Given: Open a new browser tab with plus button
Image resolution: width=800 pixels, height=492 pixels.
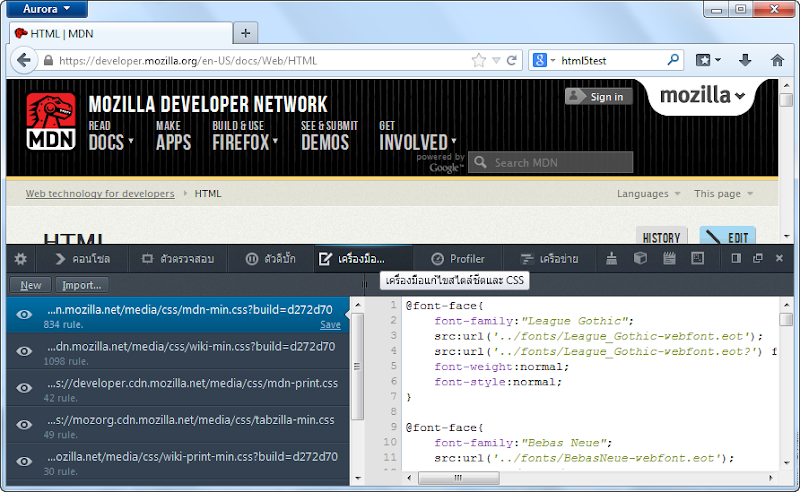Looking at the screenshot, I should [x=245, y=33].
